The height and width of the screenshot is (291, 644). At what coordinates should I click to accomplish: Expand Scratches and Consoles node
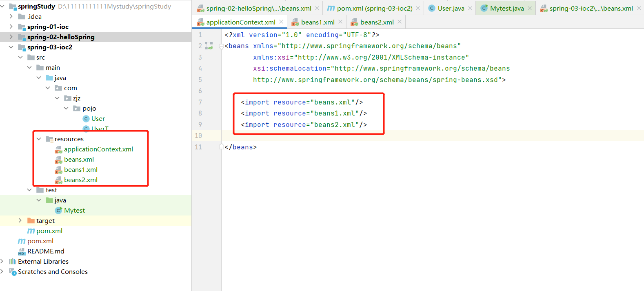(x=2, y=272)
